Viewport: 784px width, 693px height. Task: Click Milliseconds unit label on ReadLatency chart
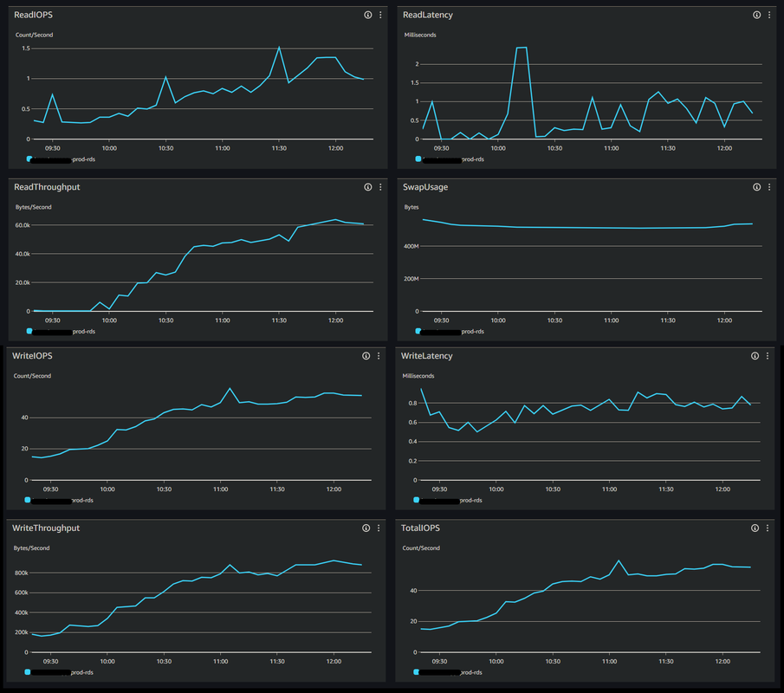click(x=420, y=35)
